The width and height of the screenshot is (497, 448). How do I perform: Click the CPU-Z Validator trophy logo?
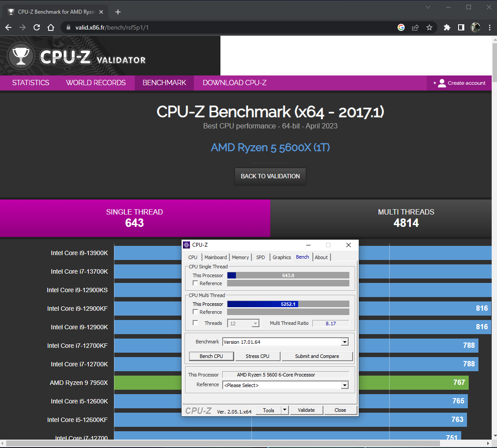pos(21,56)
